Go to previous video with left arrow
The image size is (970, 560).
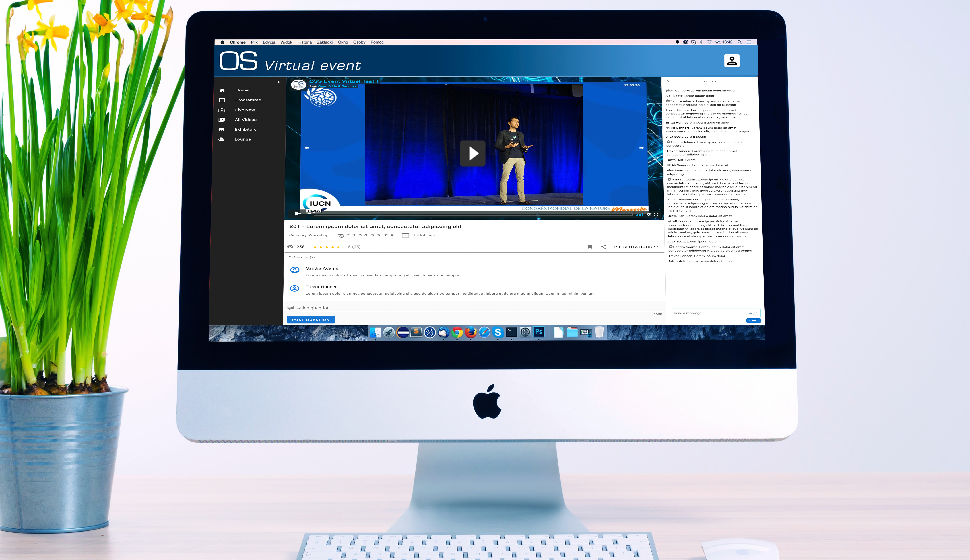(x=307, y=148)
